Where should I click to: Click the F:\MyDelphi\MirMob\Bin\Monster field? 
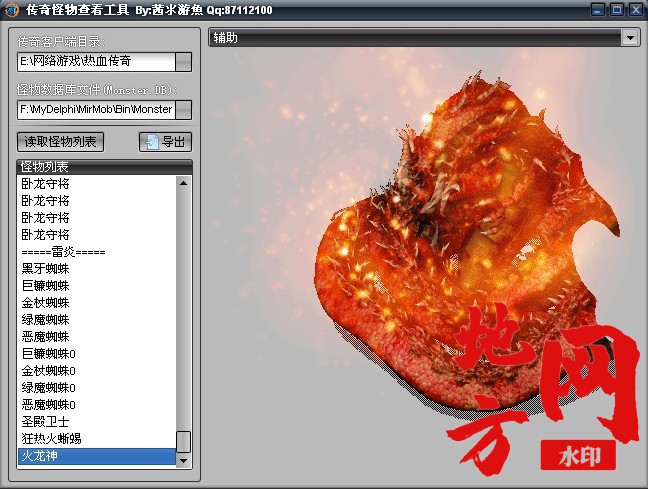[96, 110]
